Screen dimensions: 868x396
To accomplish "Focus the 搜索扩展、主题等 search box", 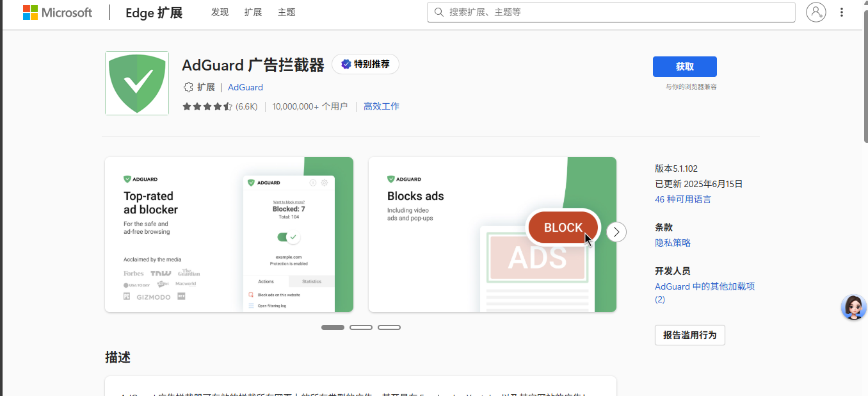I will point(611,12).
